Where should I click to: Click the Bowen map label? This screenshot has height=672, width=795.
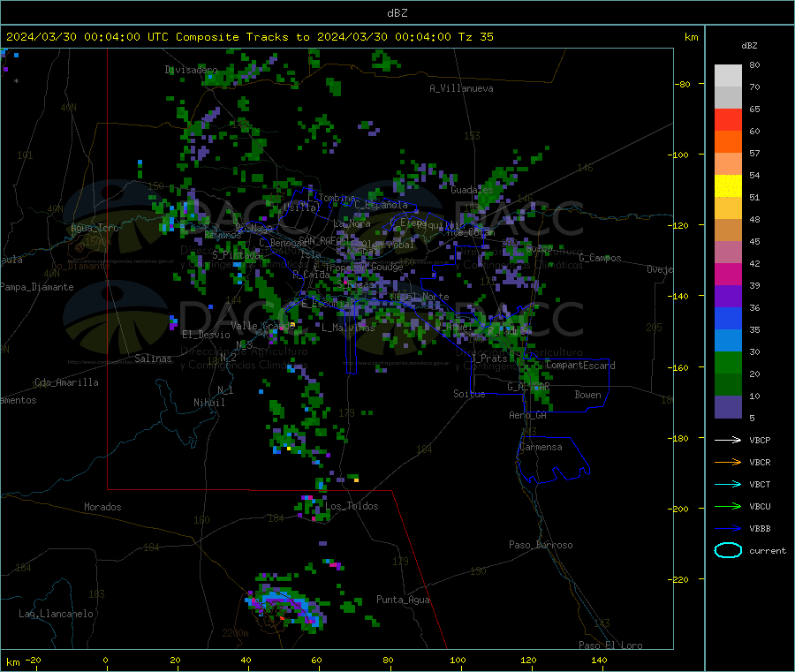587,395
